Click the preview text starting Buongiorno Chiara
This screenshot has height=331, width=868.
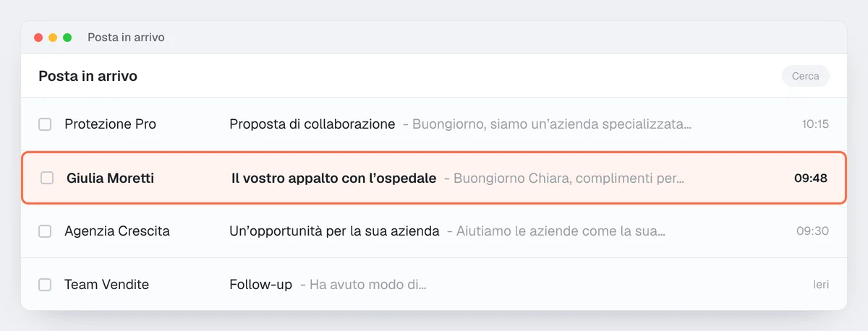pyautogui.click(x=569, y=178)
